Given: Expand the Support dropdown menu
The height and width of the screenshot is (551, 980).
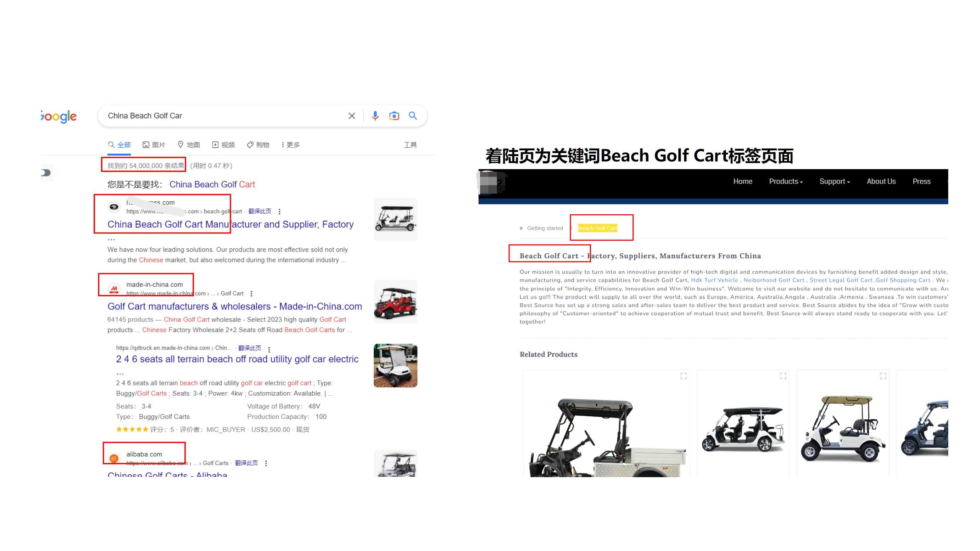Looking at the screenshot, I should [834, 181].
